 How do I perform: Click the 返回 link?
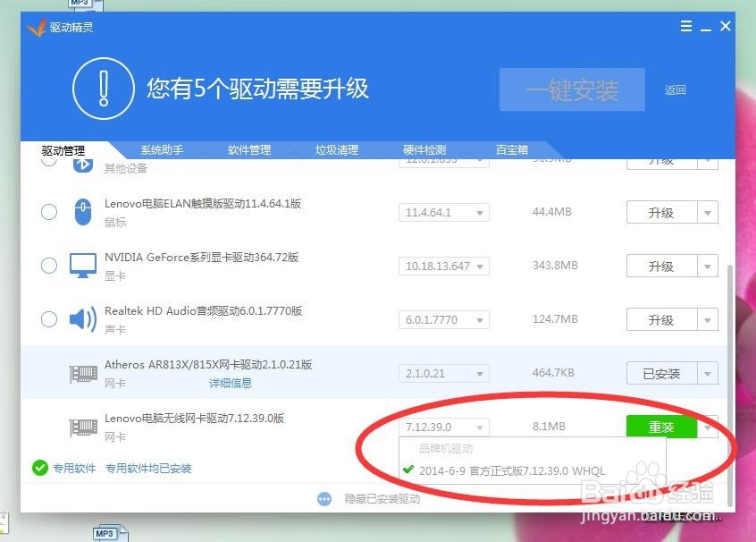click(x=675, y=89)
